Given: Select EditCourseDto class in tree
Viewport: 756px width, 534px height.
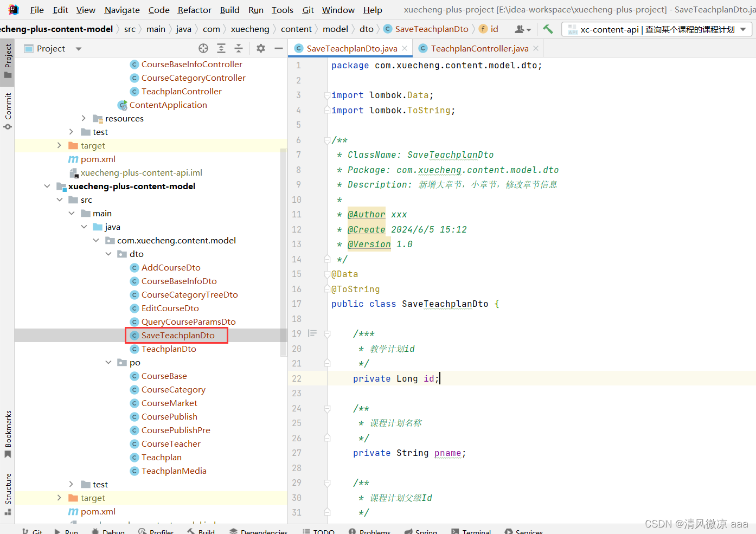Looking at the screenshot, I should click(170, 308).
